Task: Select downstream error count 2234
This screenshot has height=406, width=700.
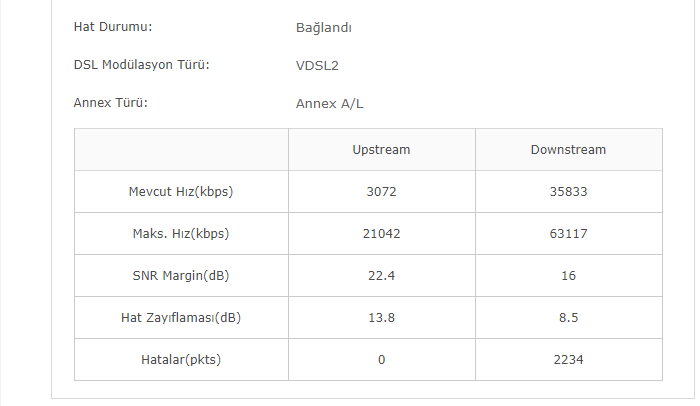Action: tap(568, 360)
